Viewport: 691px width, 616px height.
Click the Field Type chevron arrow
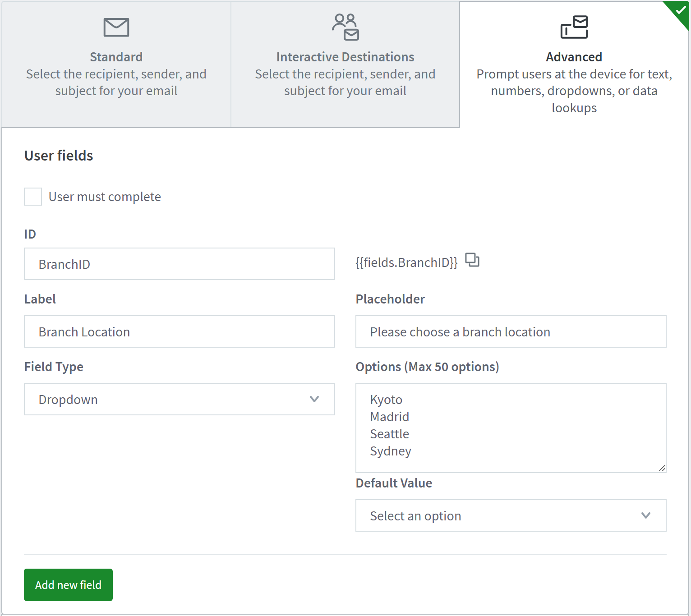[x=314, y=399]
